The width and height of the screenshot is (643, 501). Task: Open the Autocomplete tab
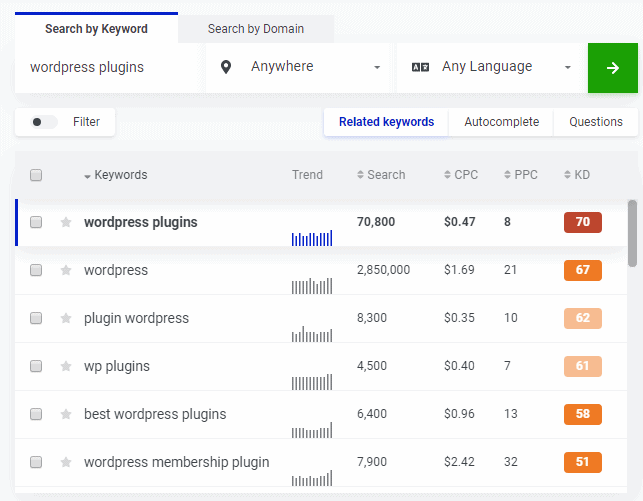(501, 122)
